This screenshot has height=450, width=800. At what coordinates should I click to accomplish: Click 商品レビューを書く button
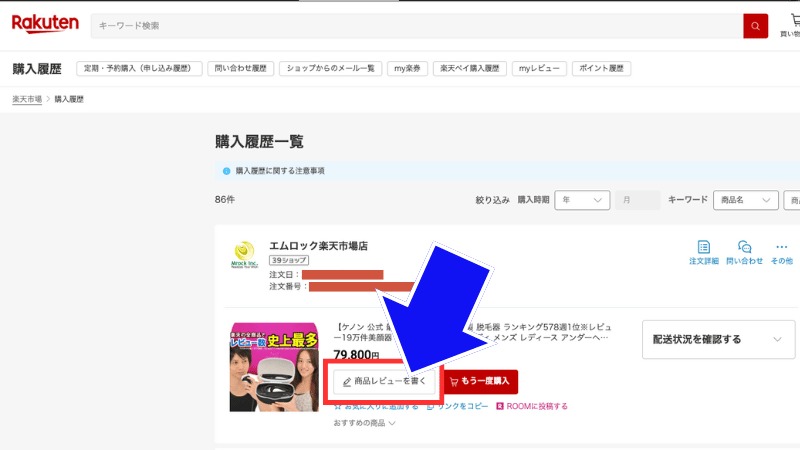384,382
